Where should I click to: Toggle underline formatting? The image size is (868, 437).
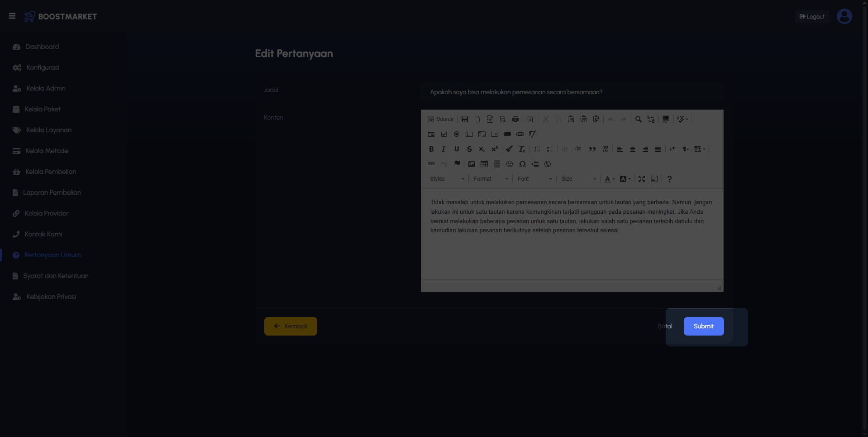tap(457, 149)
